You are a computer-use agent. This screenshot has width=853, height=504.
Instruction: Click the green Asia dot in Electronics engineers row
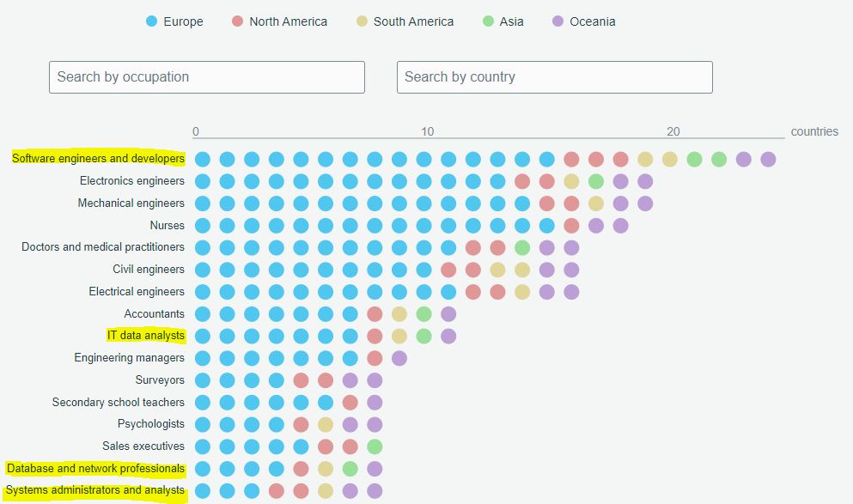(595, 181)
